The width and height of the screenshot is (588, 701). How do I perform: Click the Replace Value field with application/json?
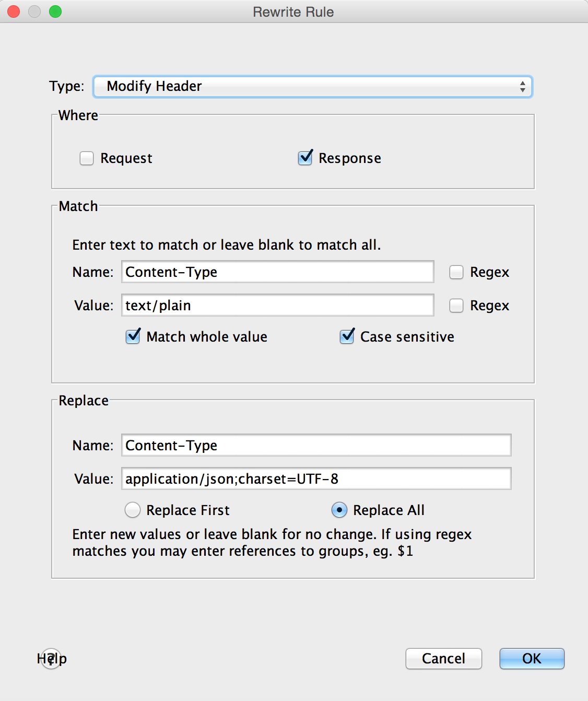click(x=316, y=479)
